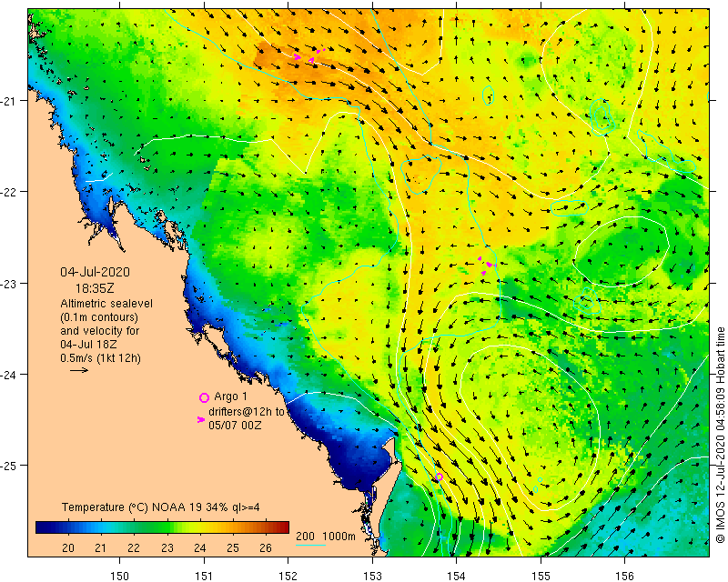Click the 'drifters@12h to' legend text
728x582 pixels.
coord(247,412)
